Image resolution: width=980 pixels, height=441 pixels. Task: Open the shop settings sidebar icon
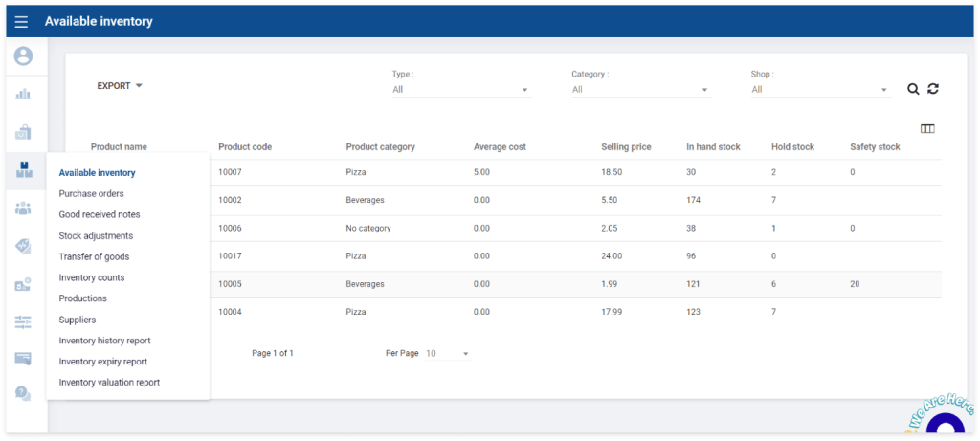coord(23,284)
